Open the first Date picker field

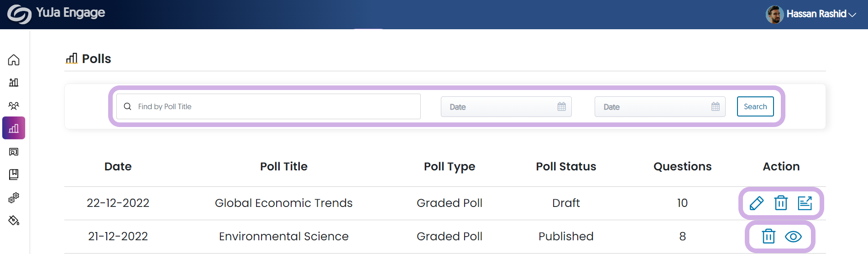506,107
